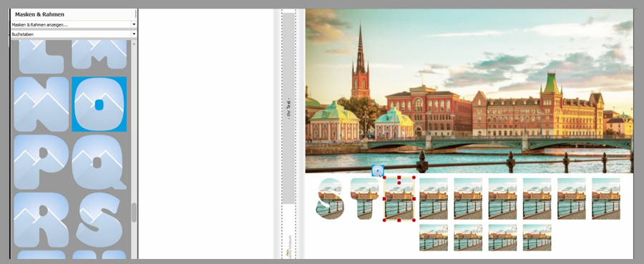Select the S-shaped photo on the page
Viewport: 644px width, 264px height.
tap(330, 198)
